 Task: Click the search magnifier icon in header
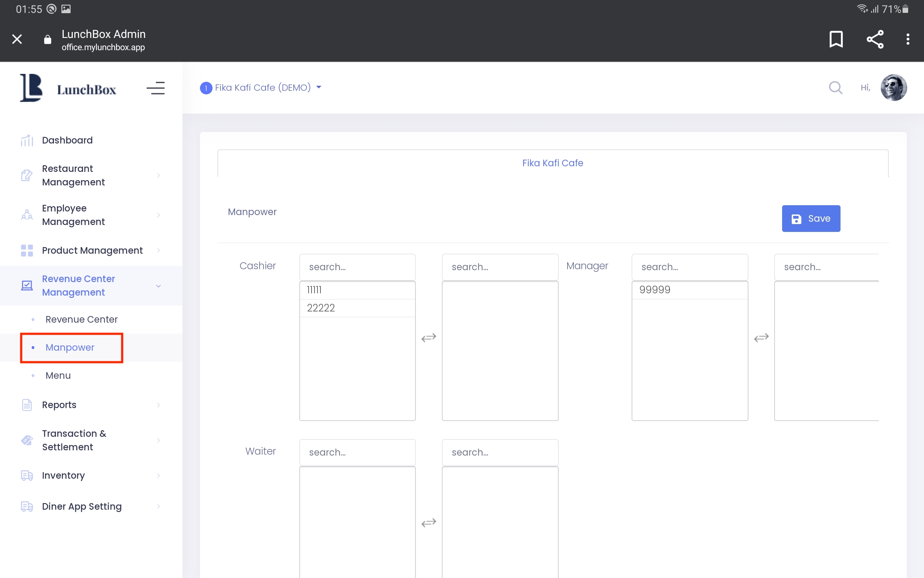click(x=835, y=87)
